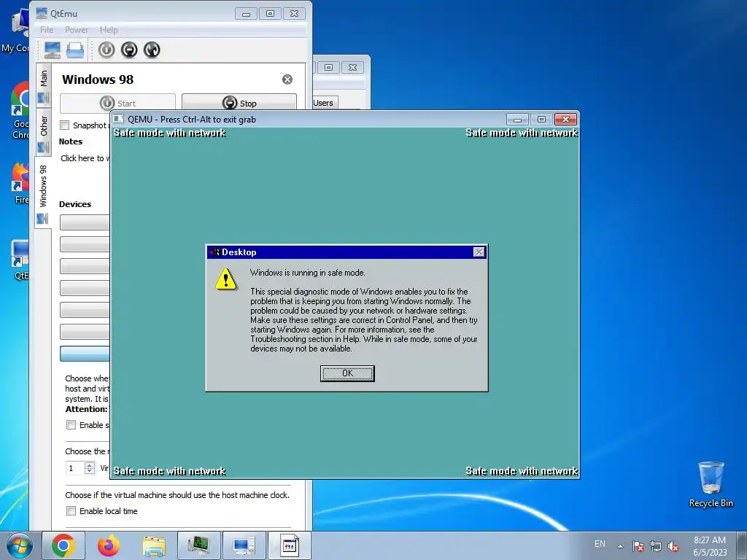Switch to the Main vertical tab
The height and width of the screenshot is (560, 747).
coord(43,86)
